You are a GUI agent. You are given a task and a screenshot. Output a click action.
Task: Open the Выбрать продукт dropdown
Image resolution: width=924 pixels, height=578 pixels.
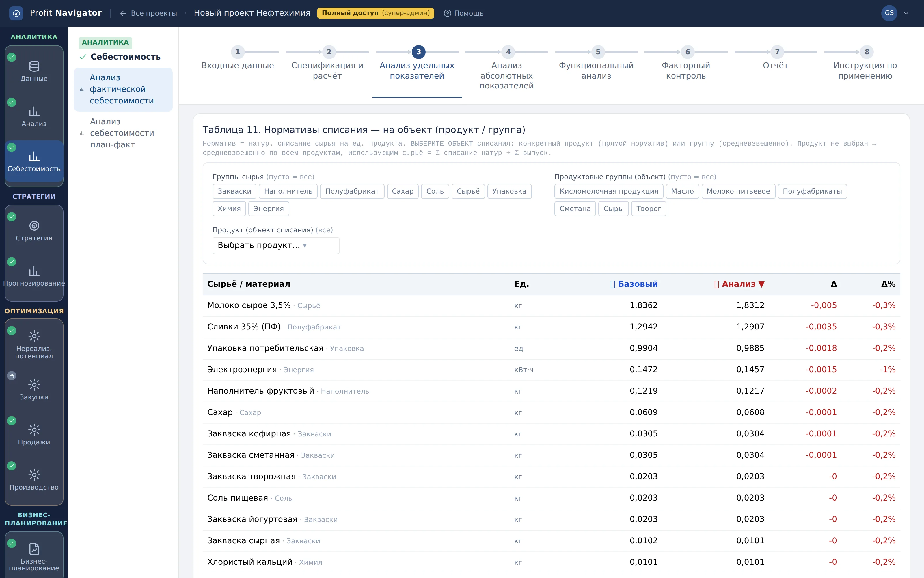coord(276,245)
